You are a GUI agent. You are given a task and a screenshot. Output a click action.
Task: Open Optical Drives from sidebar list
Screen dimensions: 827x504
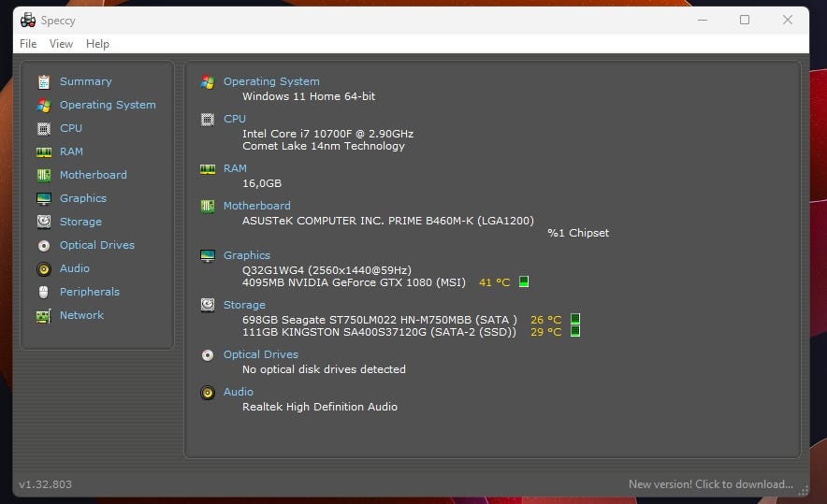click(x=97, y=245)
